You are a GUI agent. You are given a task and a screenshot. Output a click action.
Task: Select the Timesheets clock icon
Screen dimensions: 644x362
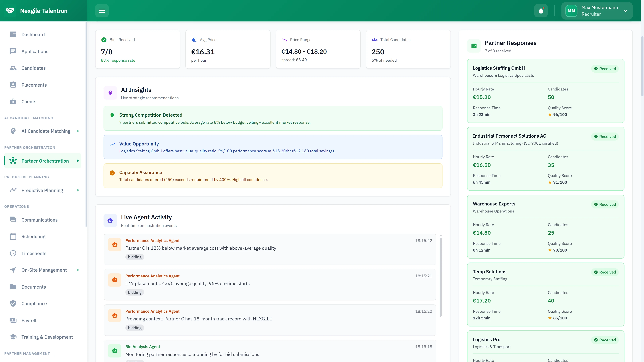[x=13, y=253]
